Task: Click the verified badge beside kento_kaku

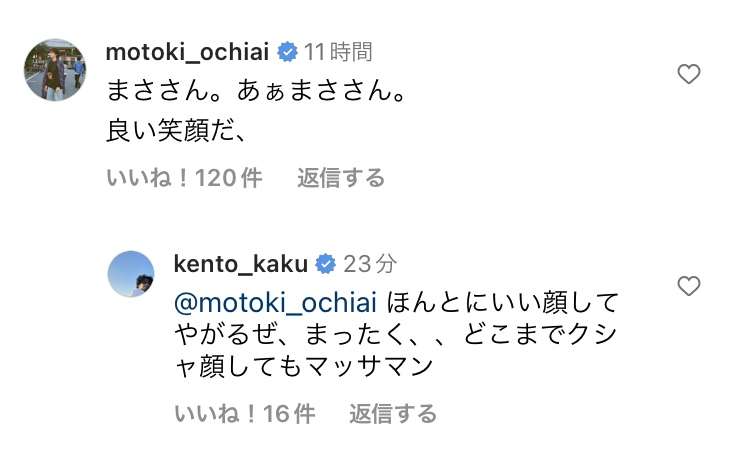Action: [326, 264]
